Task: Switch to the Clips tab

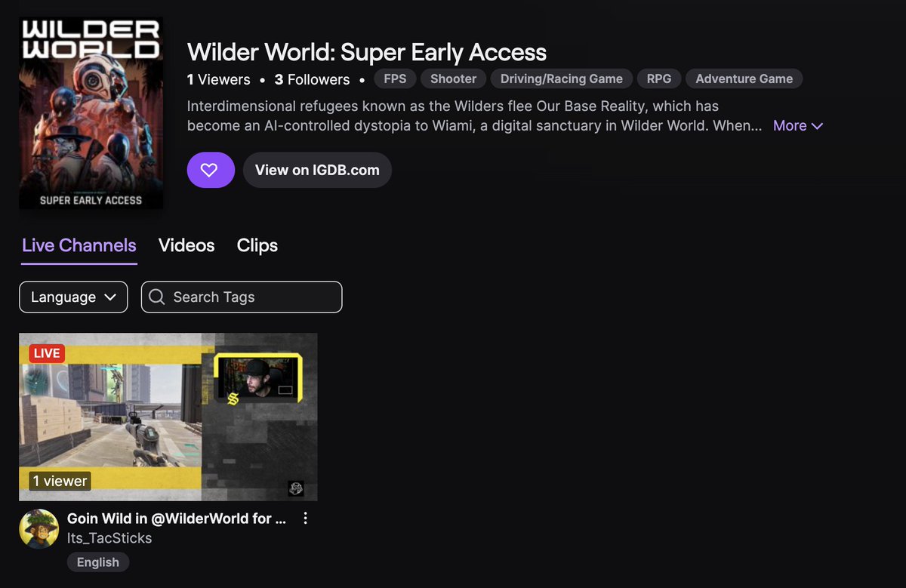Action: (257, 245)
